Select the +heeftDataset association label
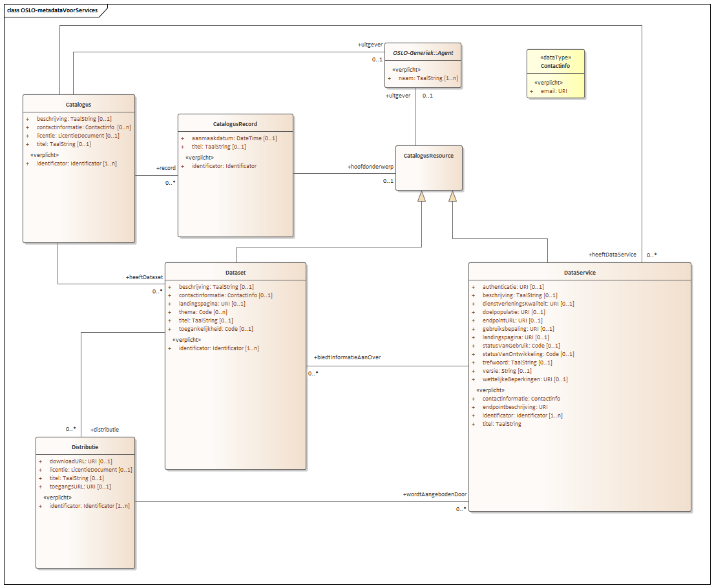Screen dimensions: 714x588 tap(144, 277)
